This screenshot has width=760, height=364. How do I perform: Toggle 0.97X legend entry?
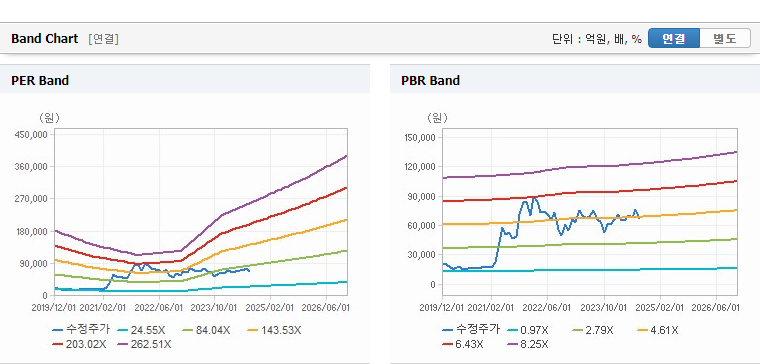(x=528, y=330)
